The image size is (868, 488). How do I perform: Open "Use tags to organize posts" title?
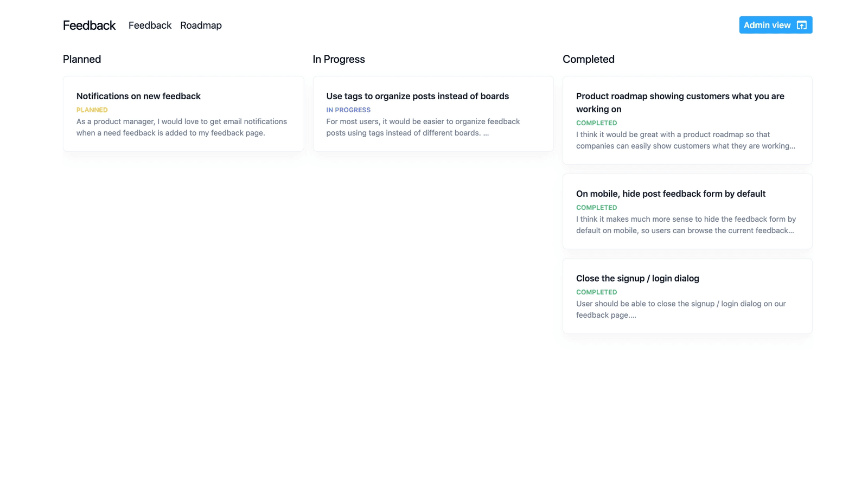pyautogui.click(x=417, y=96)
